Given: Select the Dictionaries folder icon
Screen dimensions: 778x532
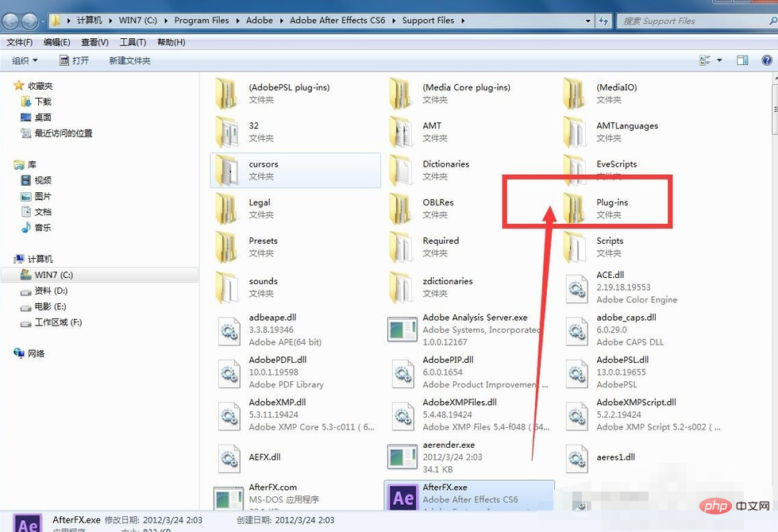Looking at the screenshot, I should (400, 170).
